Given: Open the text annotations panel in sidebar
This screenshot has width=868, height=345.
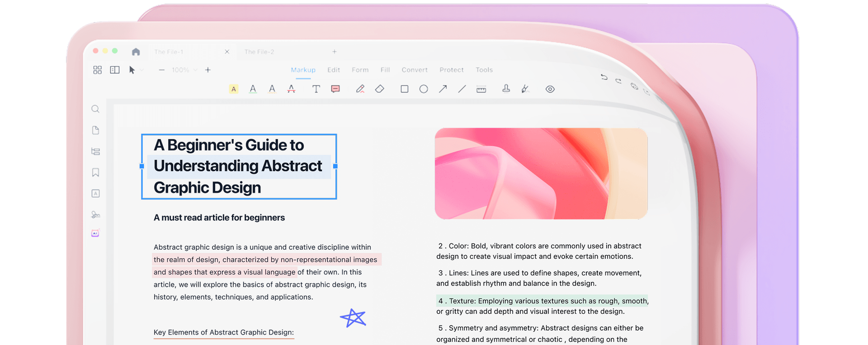Looking at the screenshot, I should click(95, 193).
